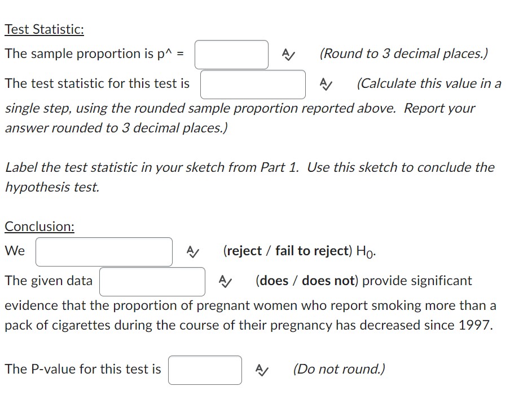Screen dimensions: 532x395
Task: Select the answer verification icon near reject/fail text
Action: (x=192, y=252)
